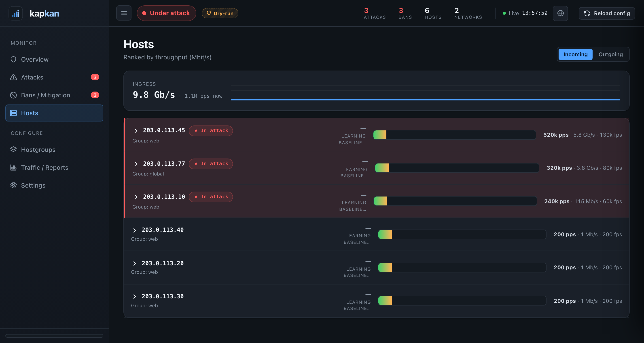Click the 6 HOSTS header counter

[433, 13]
